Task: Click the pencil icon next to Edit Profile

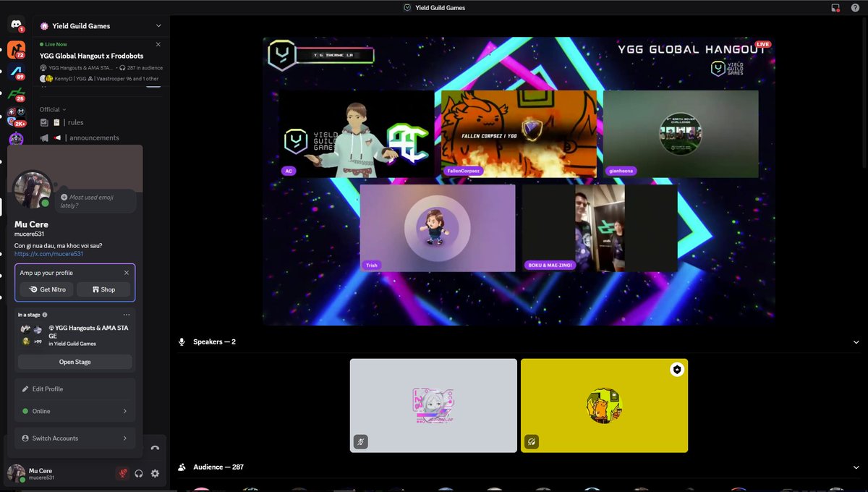Action: [25, 389]
